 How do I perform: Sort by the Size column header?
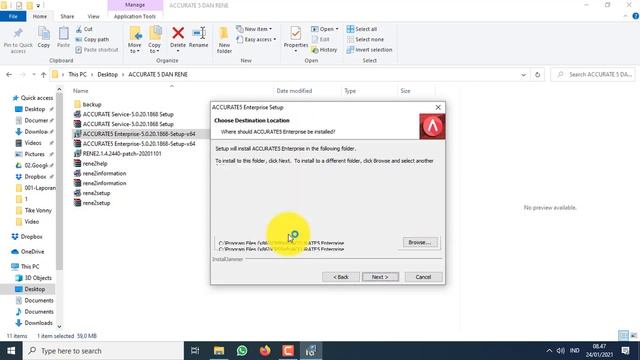[405, 91]
